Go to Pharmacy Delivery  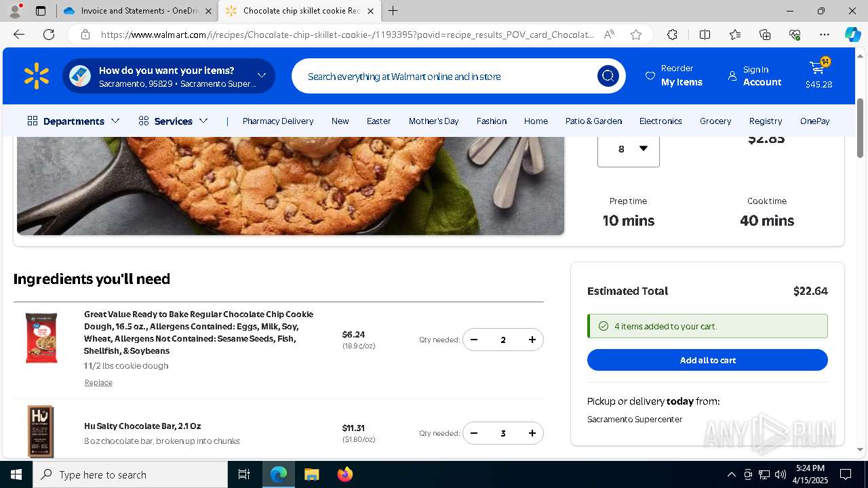coord(278,121)
